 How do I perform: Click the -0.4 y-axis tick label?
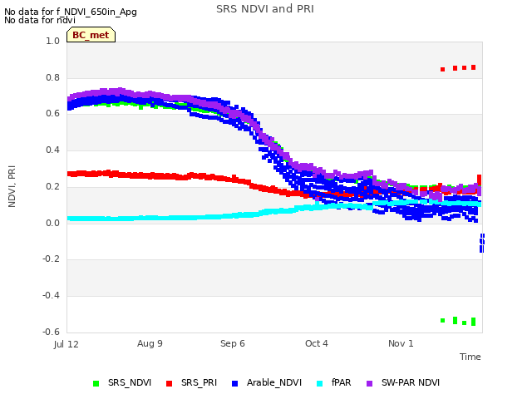(x=51, y=296)
